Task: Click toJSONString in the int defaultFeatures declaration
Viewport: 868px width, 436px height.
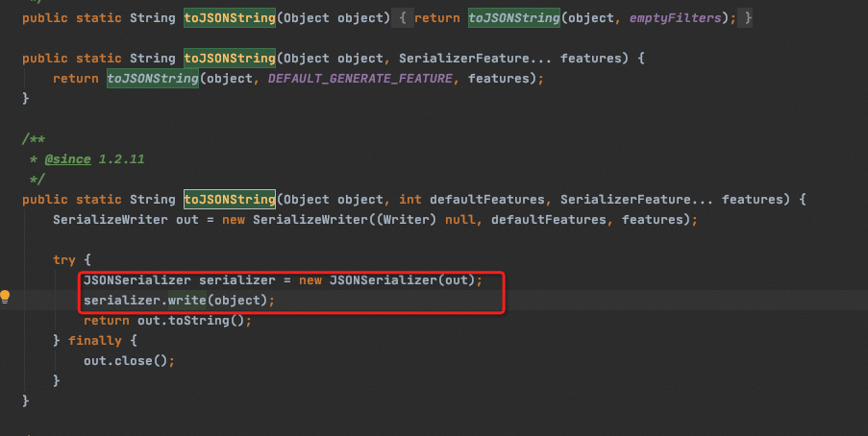Action: point(230,200)
